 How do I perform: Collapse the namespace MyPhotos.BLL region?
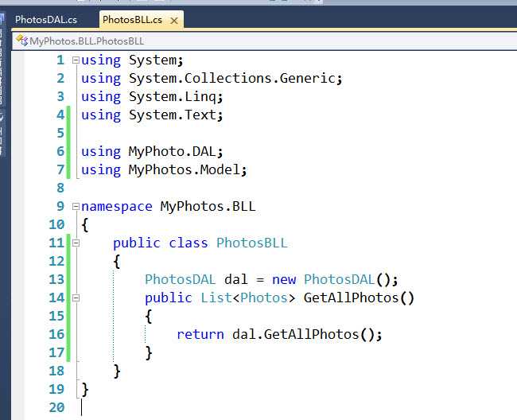click(76, 207)
